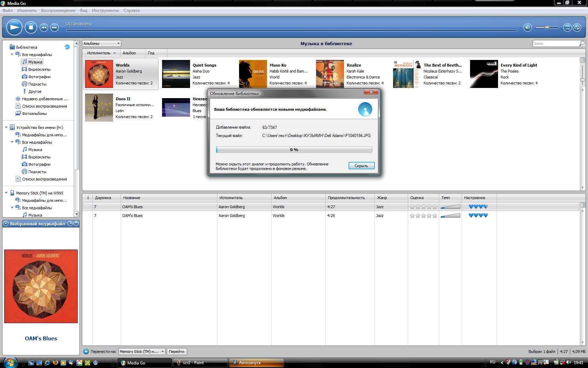Click the Stop playback button

coord(31,27)
